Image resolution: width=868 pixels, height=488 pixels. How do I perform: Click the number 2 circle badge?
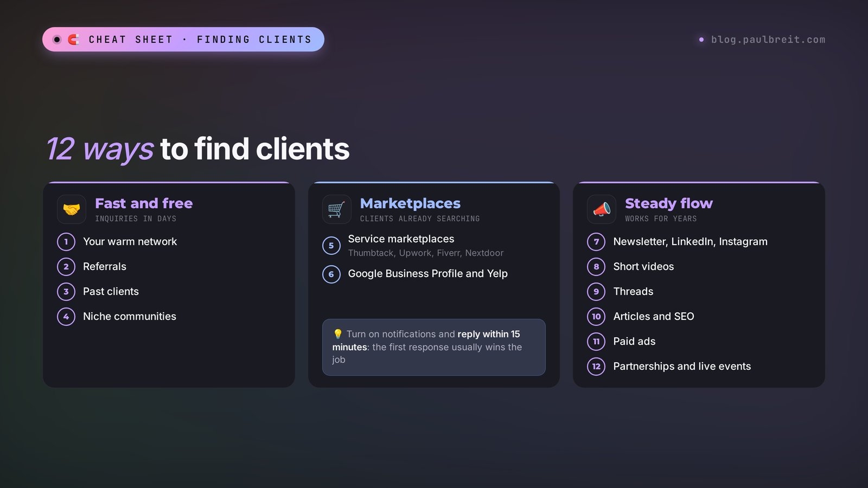66,267
